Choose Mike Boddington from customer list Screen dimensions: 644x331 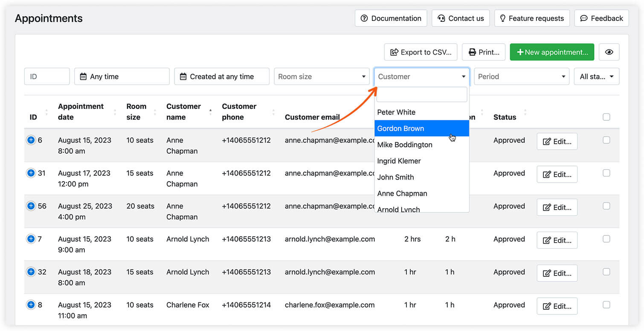coord(422,145)
